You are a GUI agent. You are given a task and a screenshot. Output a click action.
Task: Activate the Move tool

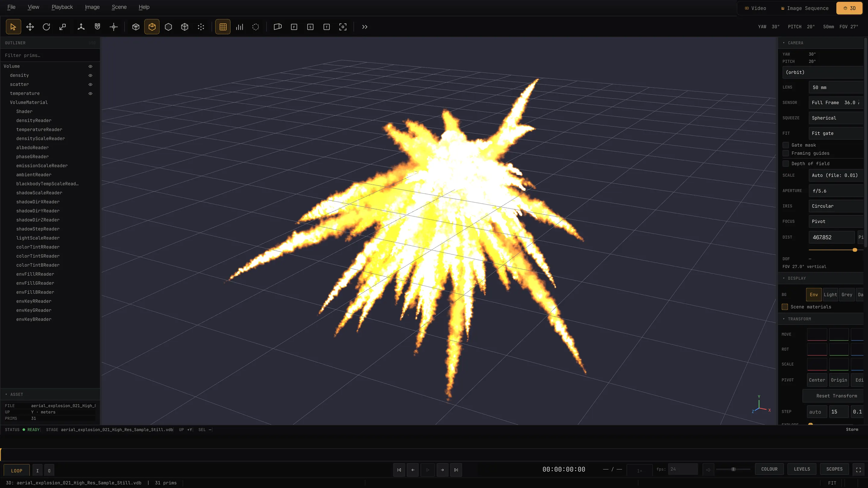pos(30,27)
